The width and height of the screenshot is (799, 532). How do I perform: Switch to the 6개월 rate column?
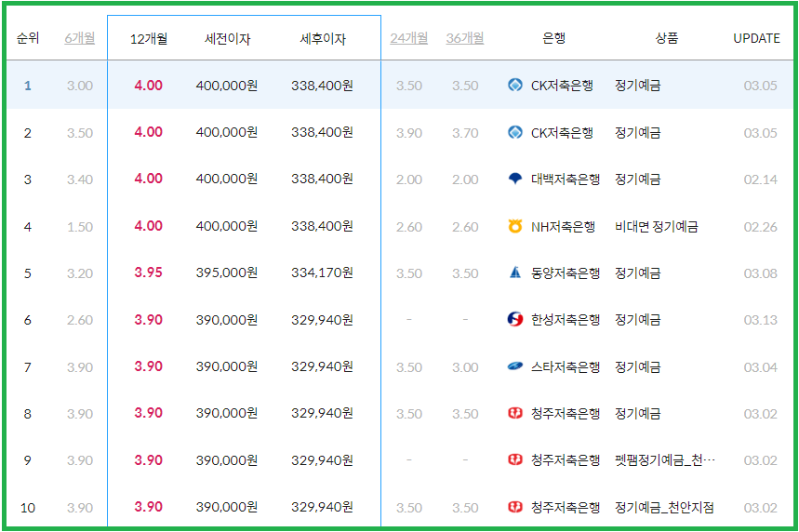(x=79, y=38)
